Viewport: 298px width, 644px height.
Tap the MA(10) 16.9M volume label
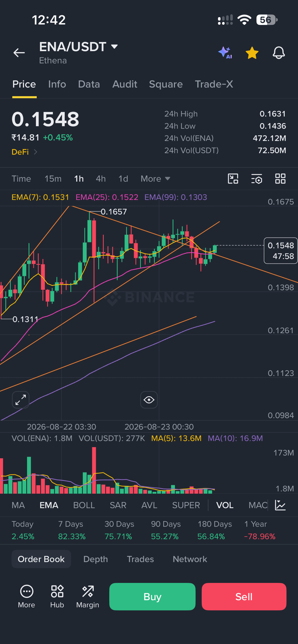tap(235, 438)
